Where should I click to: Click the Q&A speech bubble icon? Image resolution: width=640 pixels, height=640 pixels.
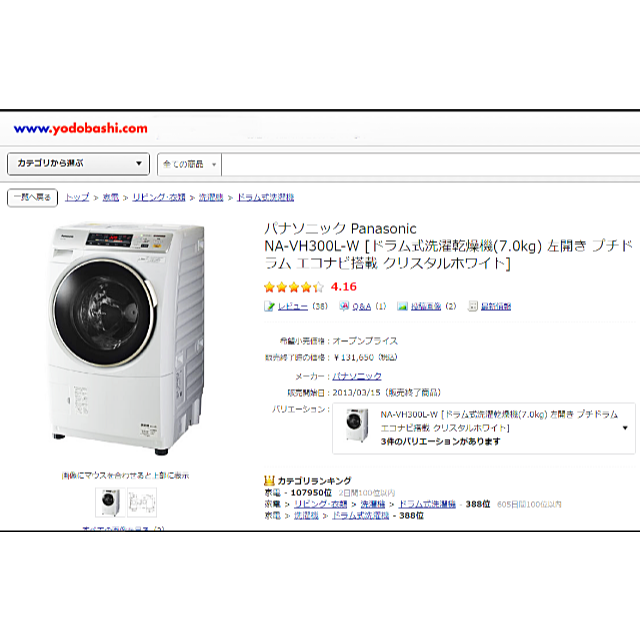344,306
